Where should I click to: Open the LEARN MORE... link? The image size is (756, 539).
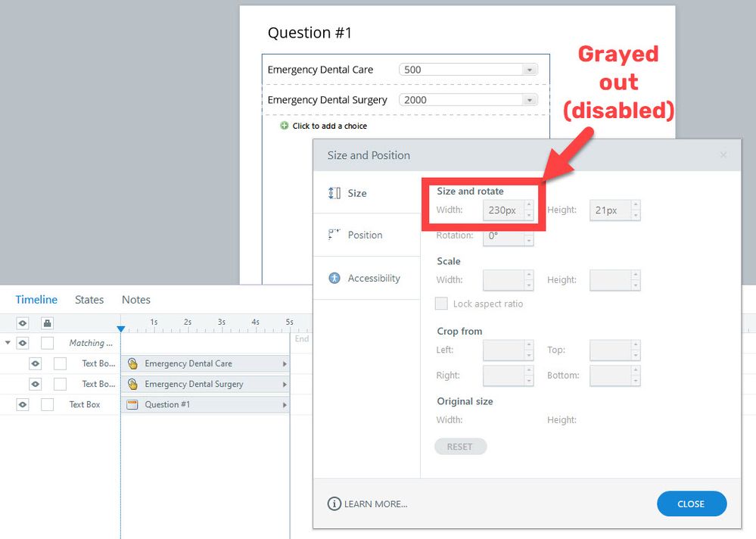click(x=375, y=504)
